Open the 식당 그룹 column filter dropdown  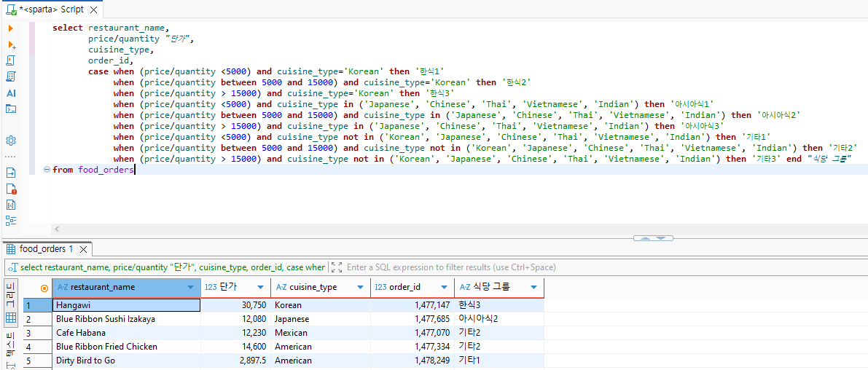coord(533,288)
